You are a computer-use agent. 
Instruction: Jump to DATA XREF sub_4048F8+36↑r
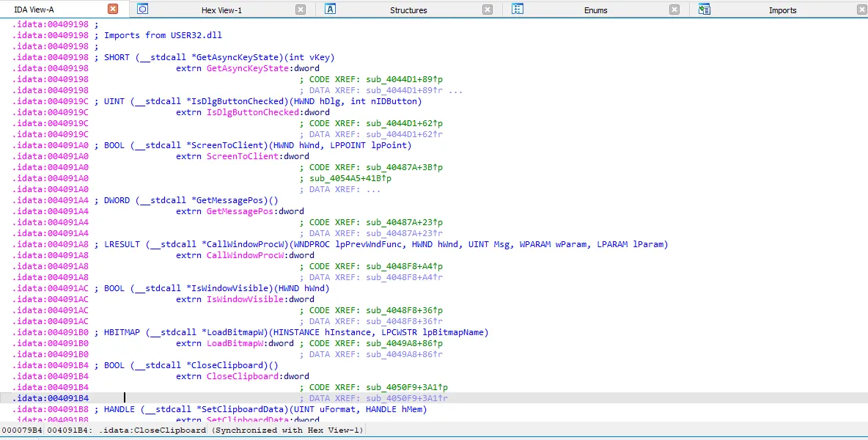point(404,321)
